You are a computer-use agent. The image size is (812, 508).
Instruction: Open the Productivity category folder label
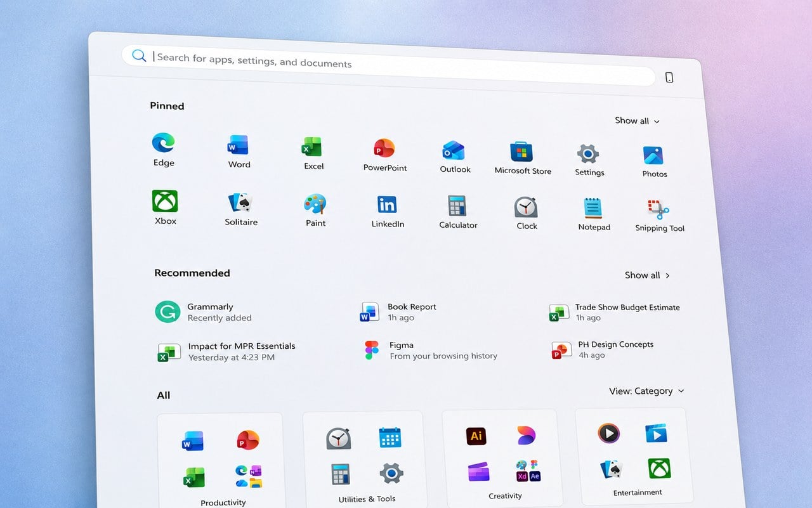click(x=223, y=502)
